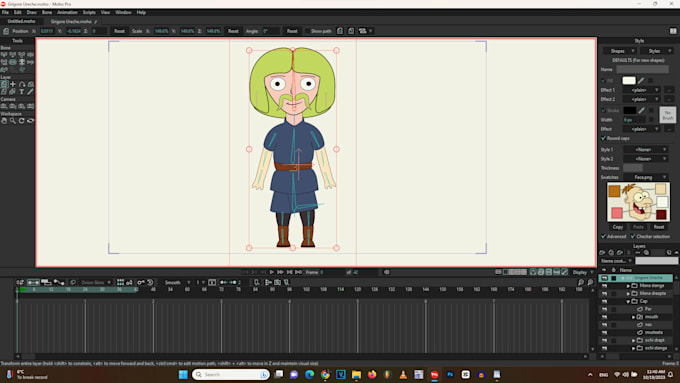Click the Name input field in Style panel
The height and width of the screenshot is (383, 680).
pos(642,69)
